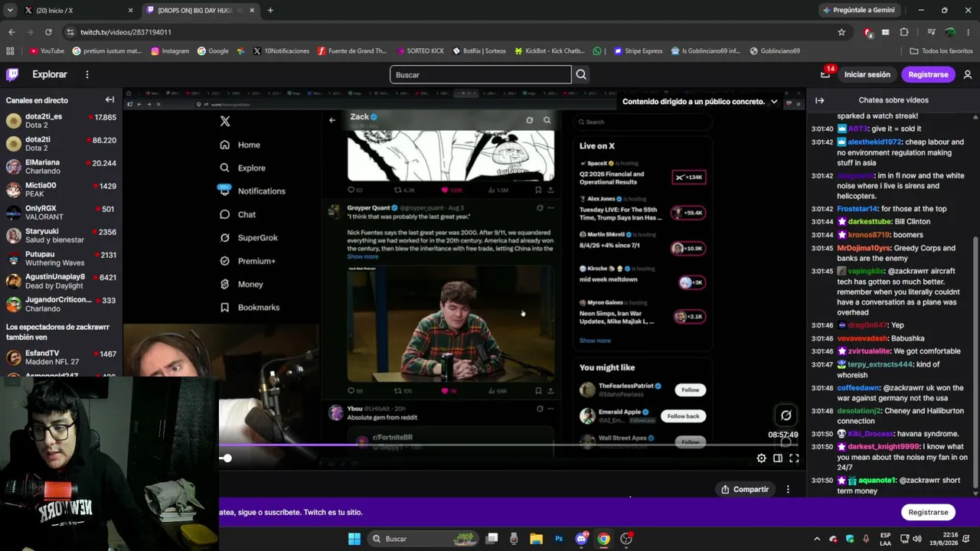
Task: Open Chrome tab search dropdown
Action: click(x=10, y=11)
